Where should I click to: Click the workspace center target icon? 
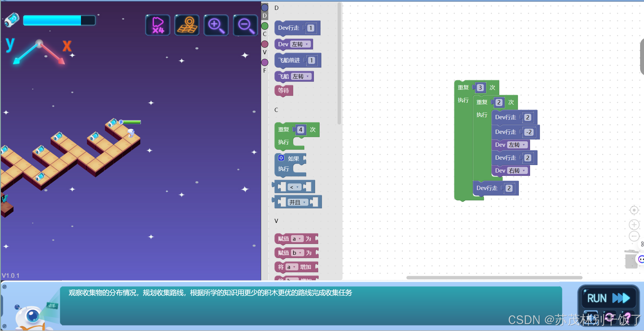pyautogui.click(x=634, y=210)
